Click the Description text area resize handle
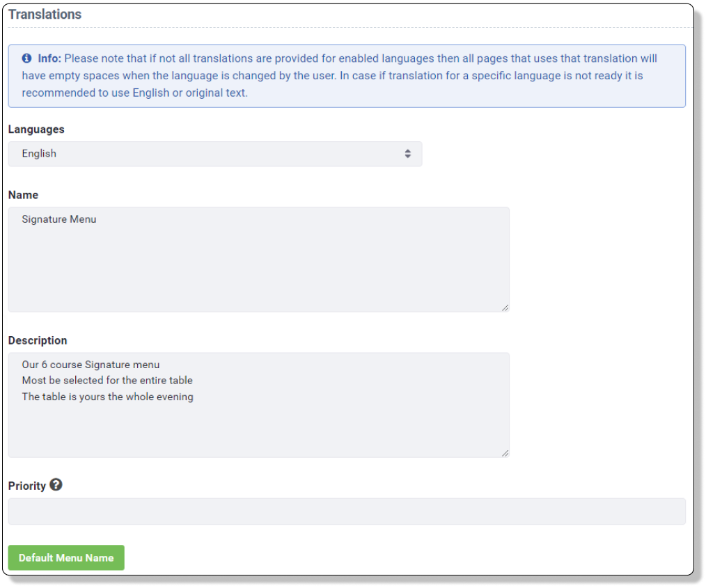The image size is (706, 588). click(x=505, y=453)
